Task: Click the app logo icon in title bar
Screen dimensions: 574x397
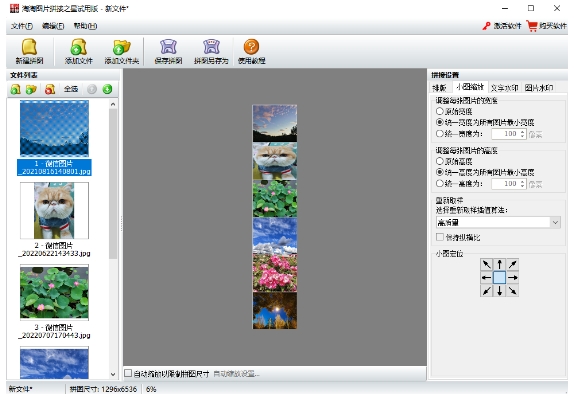Action: click(14, 8)
